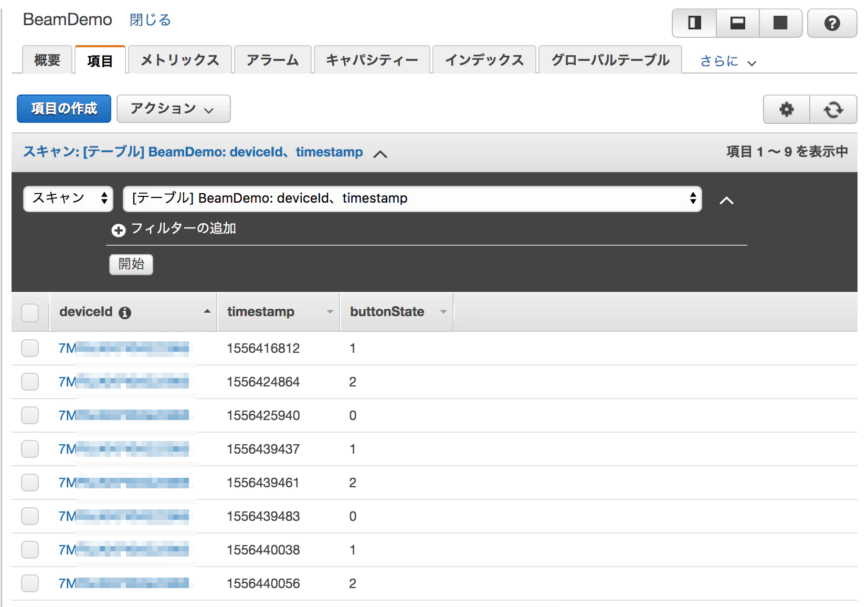Open table settings gear icon

pos(786,109)
